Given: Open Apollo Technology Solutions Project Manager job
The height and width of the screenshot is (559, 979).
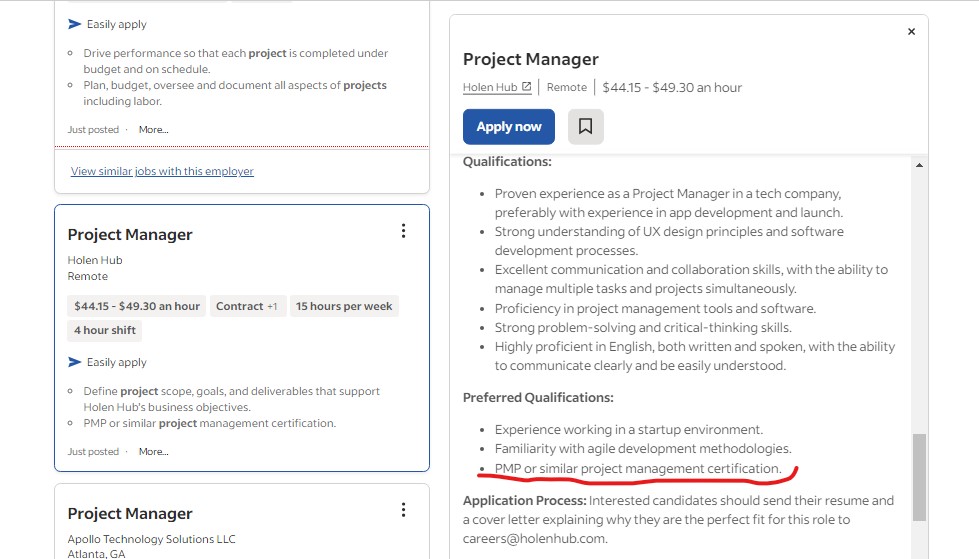Looking at the screenshot, I should 130,513.
